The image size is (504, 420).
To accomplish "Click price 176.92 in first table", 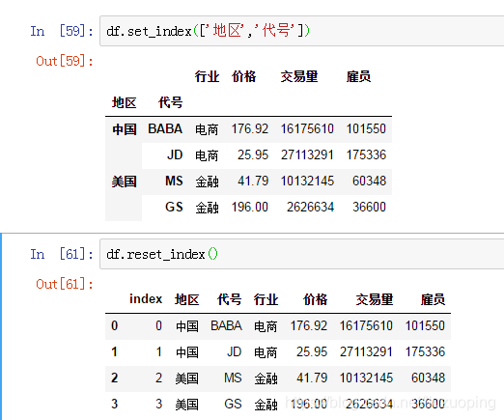I will coord(250,129).
